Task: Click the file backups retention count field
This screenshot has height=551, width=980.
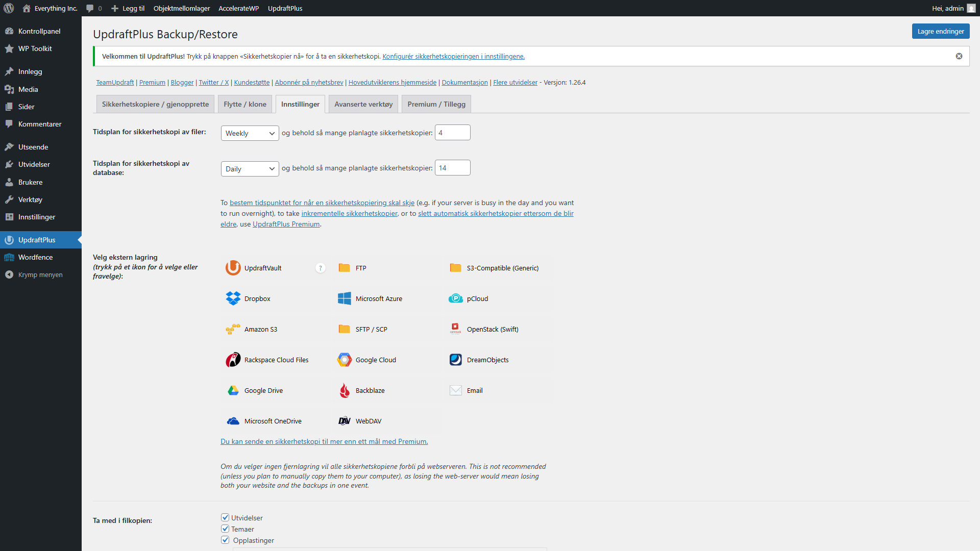Action: [453, 133]
